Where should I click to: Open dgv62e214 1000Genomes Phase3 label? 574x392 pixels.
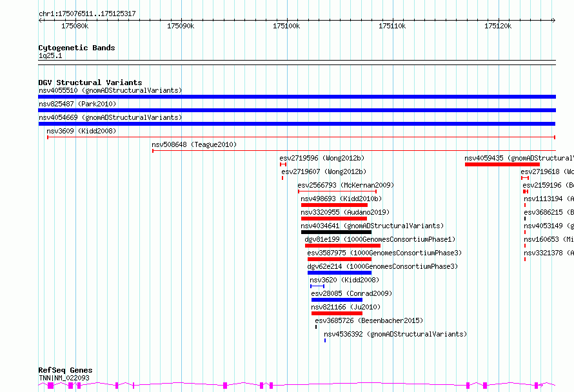382,266
